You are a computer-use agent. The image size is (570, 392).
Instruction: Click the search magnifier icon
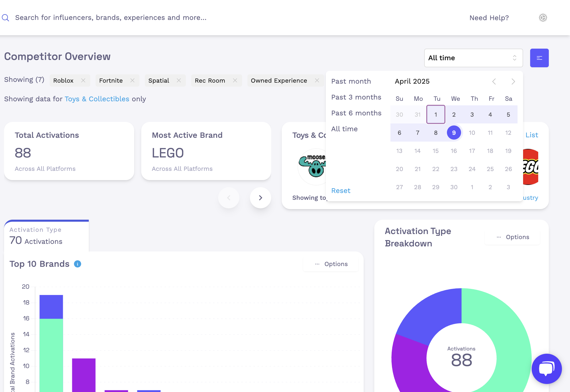coord(5,18)
